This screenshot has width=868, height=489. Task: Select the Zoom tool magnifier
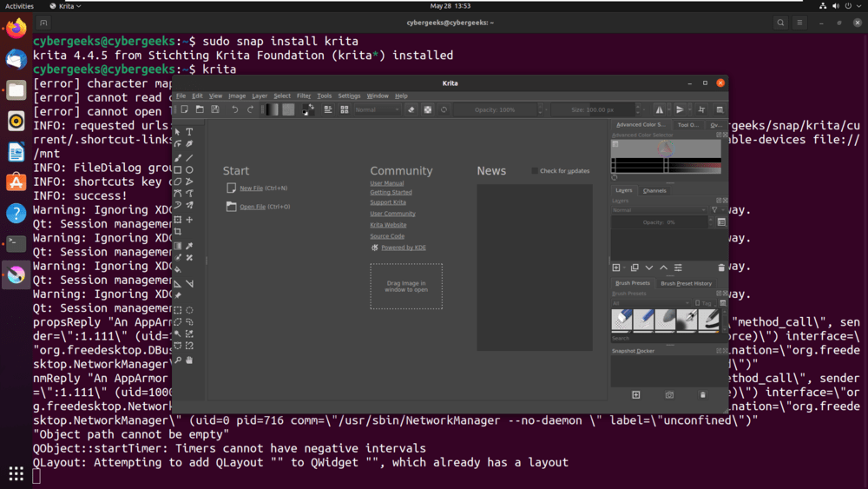pos(178,360)
